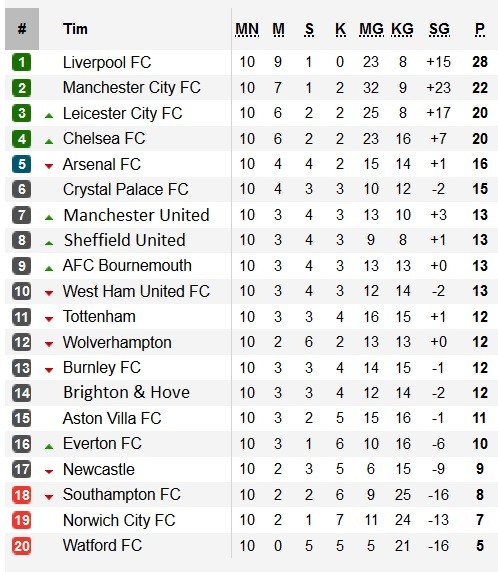Sort by the MN column header
The height and width of the screenshot is (572, 498).
point(247,29)
